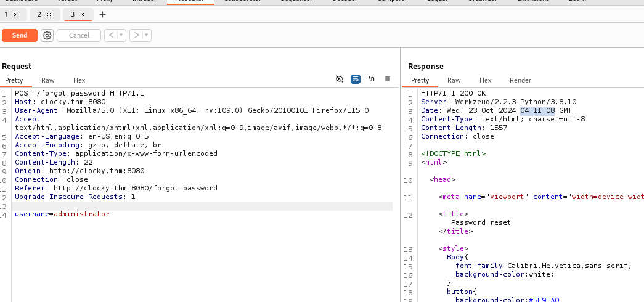644x302 pixels.
Task: Select the Request Pretty view tab
Action: pos(14,80)
